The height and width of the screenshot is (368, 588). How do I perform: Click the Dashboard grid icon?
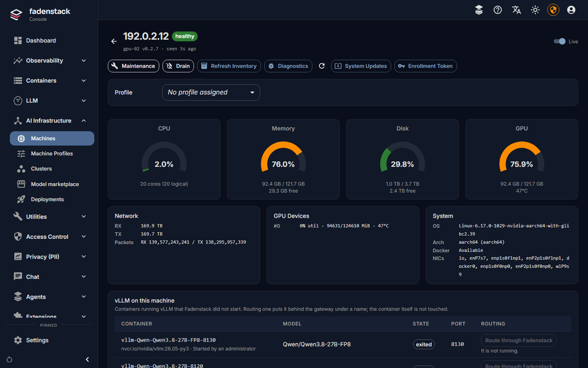tap(18, 40)
